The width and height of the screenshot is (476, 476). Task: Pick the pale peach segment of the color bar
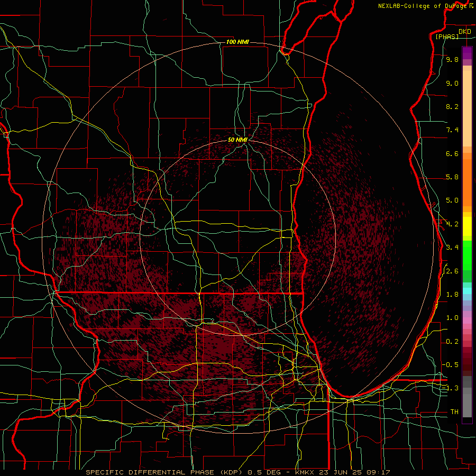pyautogui.click(x=467, y=108)
